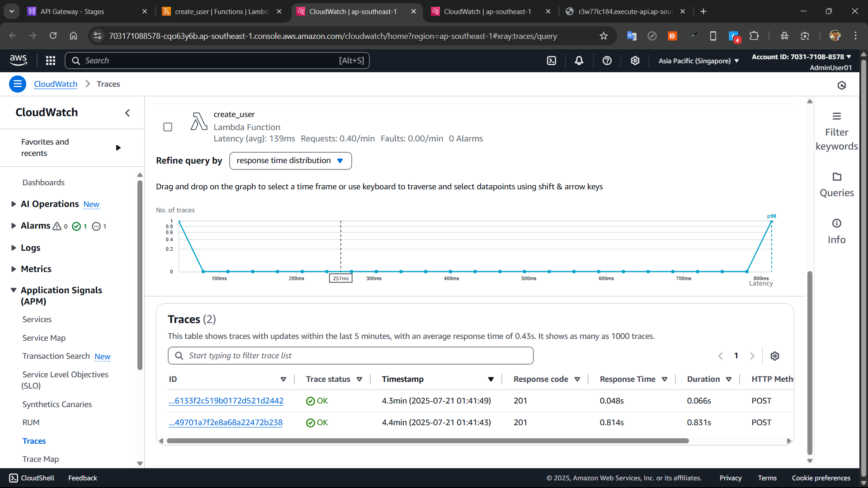Open the Account ID dropdown menu

[x=802, y=57]
